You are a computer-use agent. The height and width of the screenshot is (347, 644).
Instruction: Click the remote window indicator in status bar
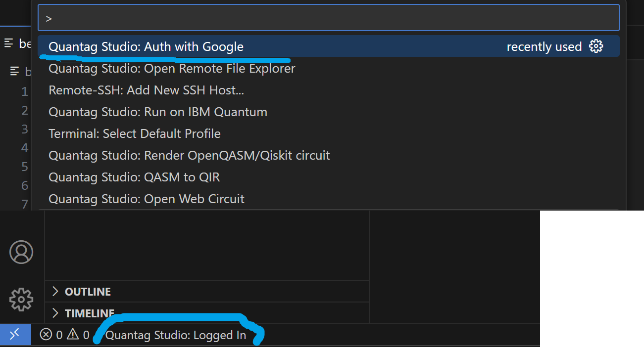(15, 335)
